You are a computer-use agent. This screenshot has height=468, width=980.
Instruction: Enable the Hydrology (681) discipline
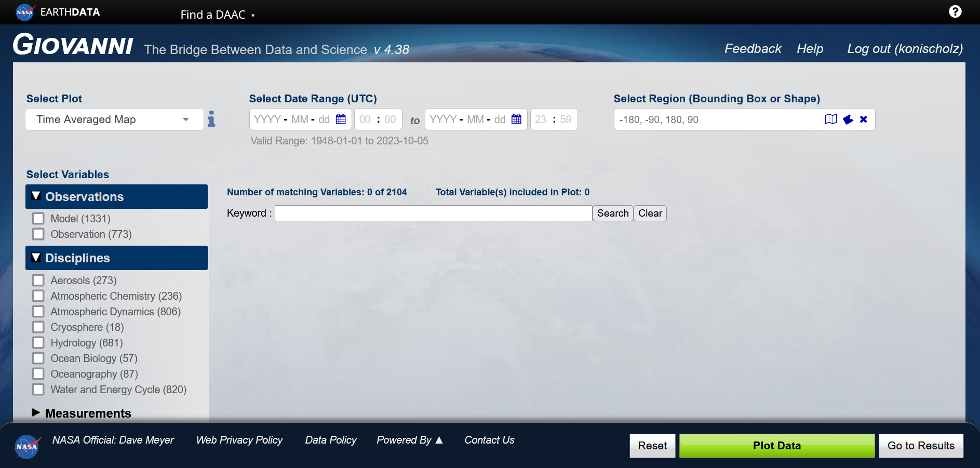pos(38,342)
